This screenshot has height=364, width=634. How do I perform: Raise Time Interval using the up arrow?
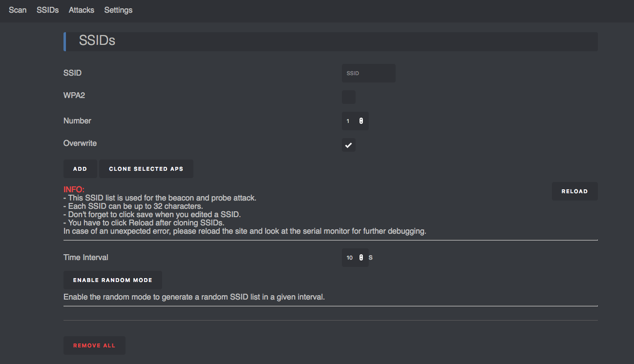[361, 256]
